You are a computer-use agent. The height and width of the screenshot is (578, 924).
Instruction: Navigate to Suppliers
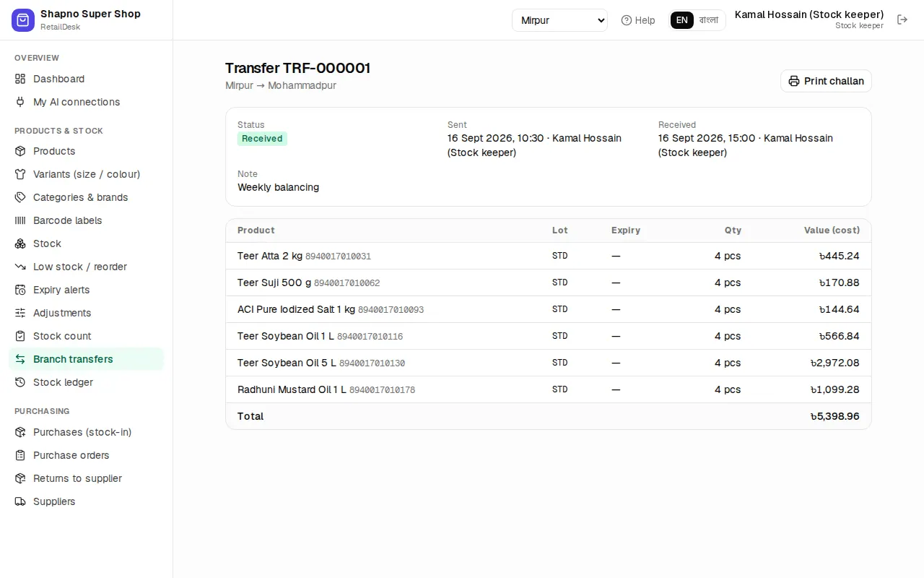click(87, 501)
